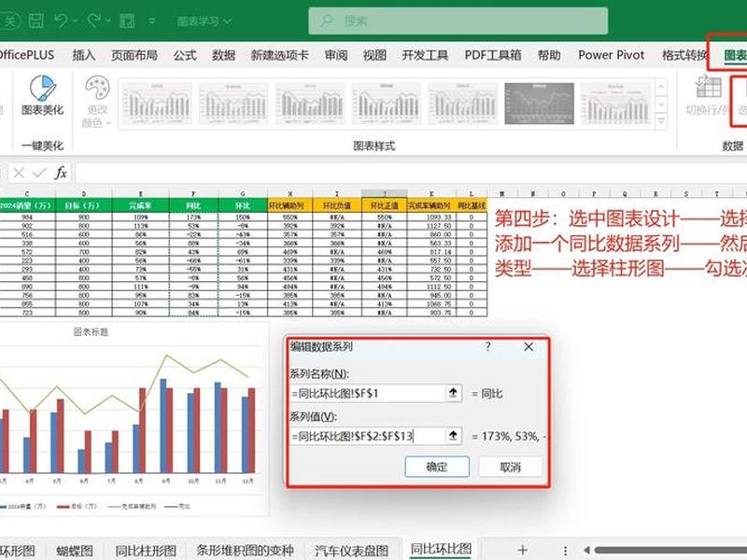Undo the last action via the toolbar
The image size is (747, 560).
[x=61, y=21]
